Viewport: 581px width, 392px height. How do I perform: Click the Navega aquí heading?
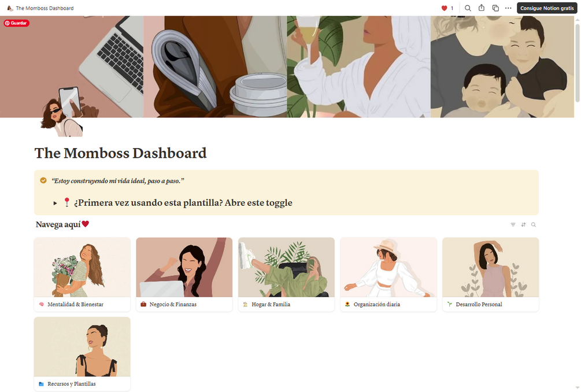tap(58, 224)
